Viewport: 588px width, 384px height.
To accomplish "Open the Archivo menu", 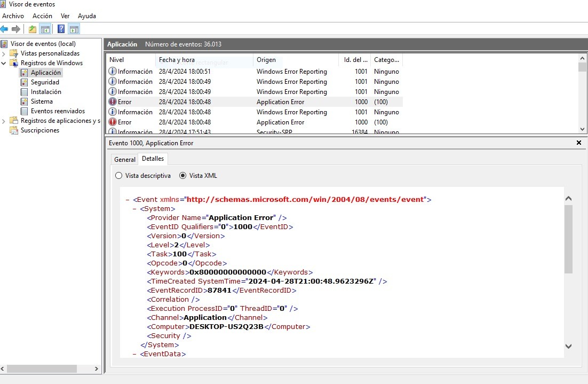I will point(13,16).
